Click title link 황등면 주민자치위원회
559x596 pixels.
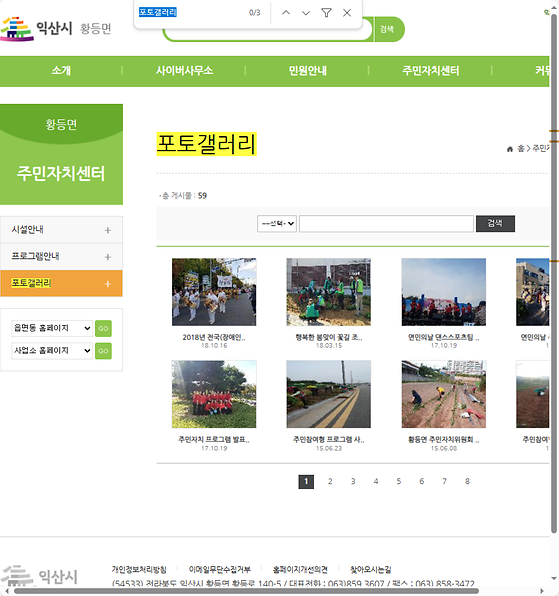[x=444, y=440]
